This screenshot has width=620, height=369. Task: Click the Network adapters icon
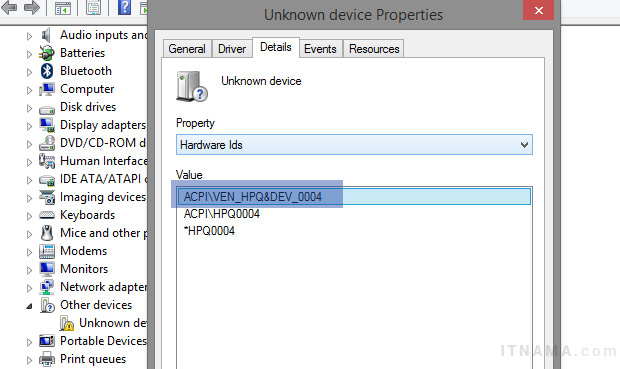pyautogui.click(x=47, y=287)
